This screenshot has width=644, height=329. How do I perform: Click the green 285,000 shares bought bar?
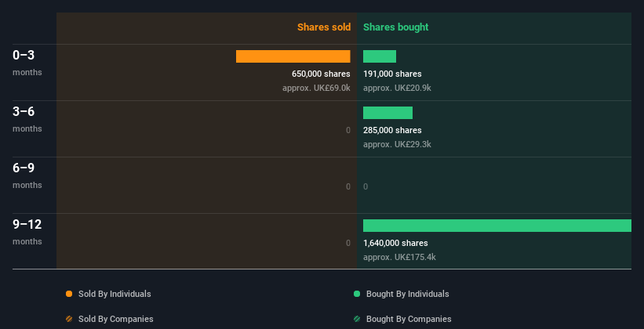tap(387, 113)
